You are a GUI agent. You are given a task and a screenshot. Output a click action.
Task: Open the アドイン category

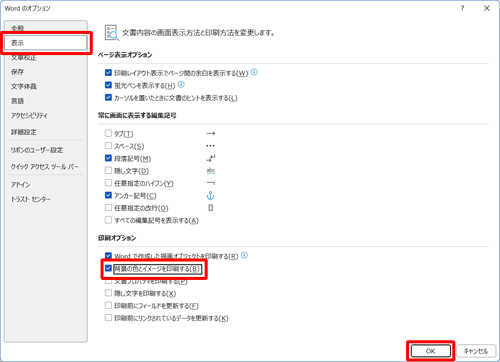click(x=20, y=184)
